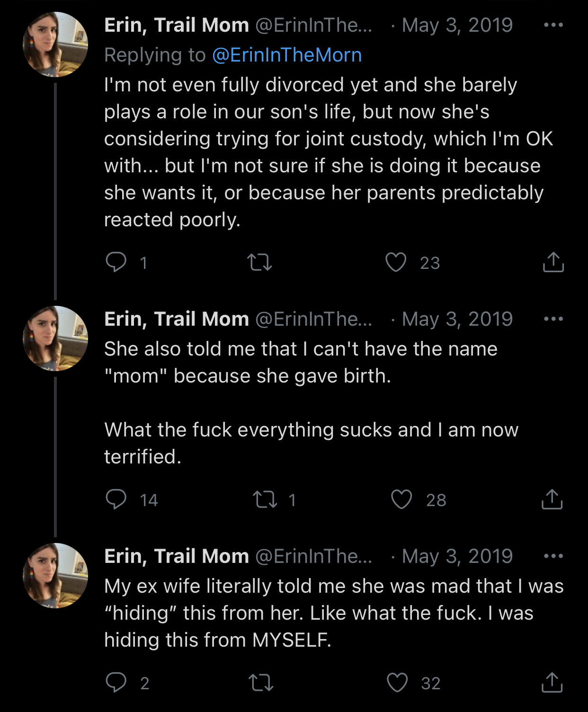The width and height of the screenshot is (588, 712).
Task: Open more options on the first tweet
Action: (553, 25)
